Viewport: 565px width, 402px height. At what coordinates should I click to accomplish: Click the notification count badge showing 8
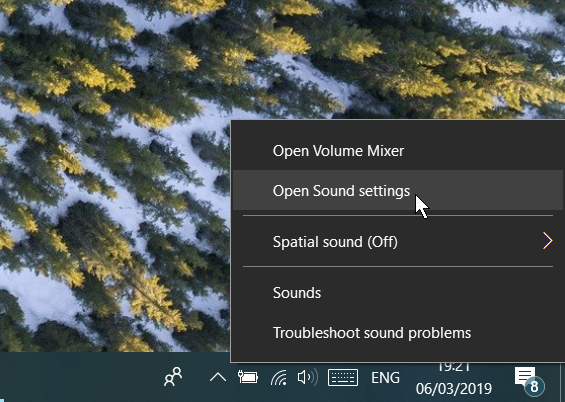(x=534, y=387)
